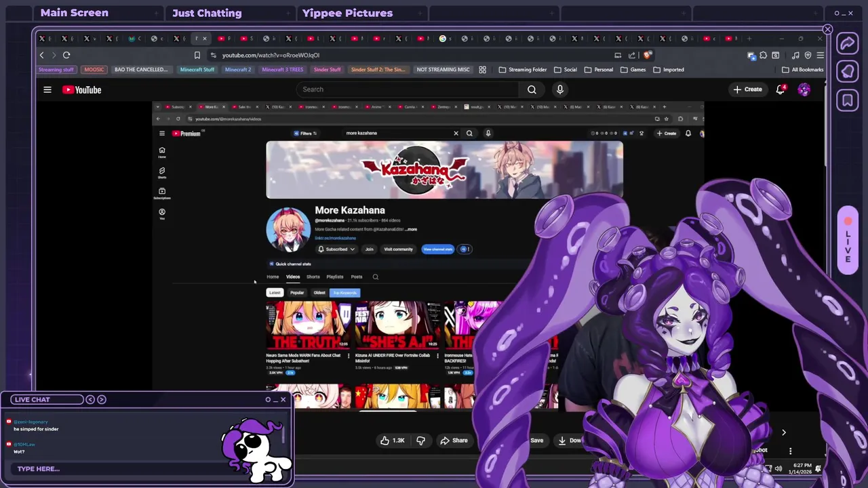Screen dimensions: 868x488
Task: Click the bookmark icon in overlay sidebar
Action: point(847,100)
